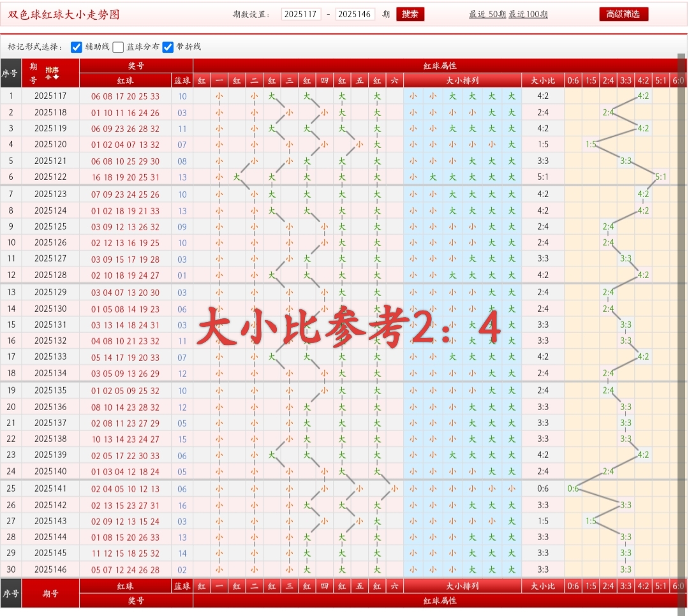Click the starting period input showing 2025117
Viewport: 689px width, 616px height.
[300, 13]
